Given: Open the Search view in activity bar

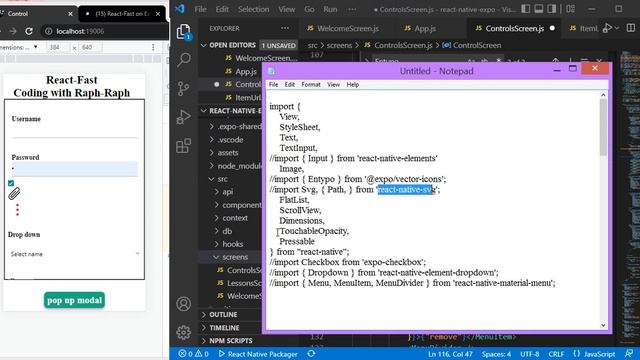Looking at the screenshot, I should [x=184, y=60].
